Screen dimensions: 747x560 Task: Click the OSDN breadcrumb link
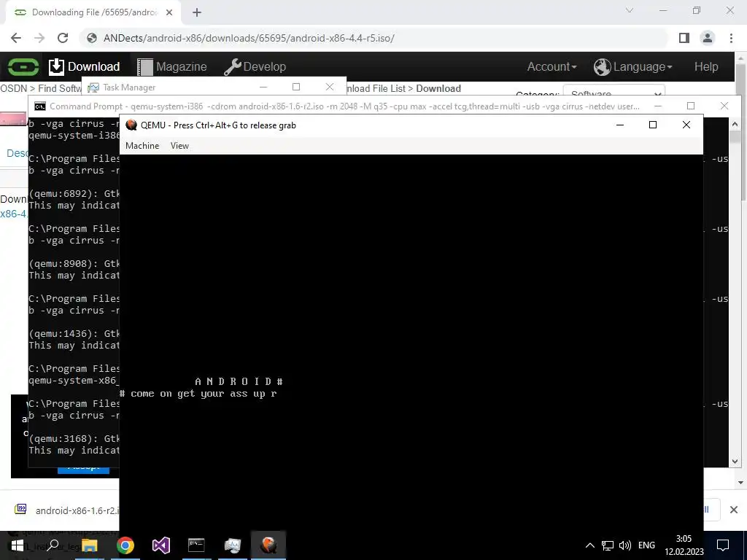pos(14,88)
